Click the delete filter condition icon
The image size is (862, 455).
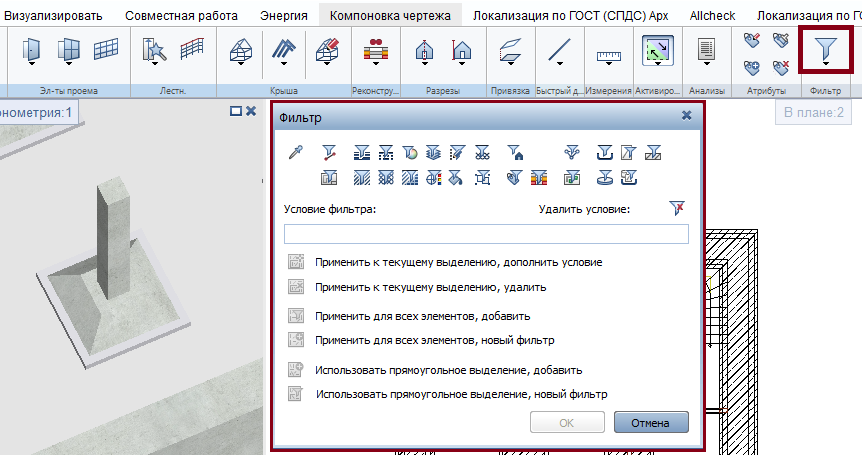[677, 208]
